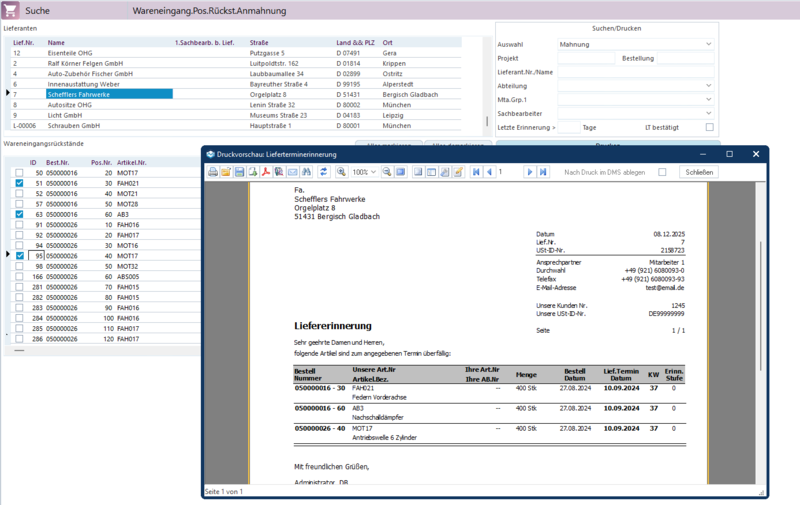Open file using the folder icon
Image resolution: width=800 pixels, height=505 pixels.
[x=226, y=172]
